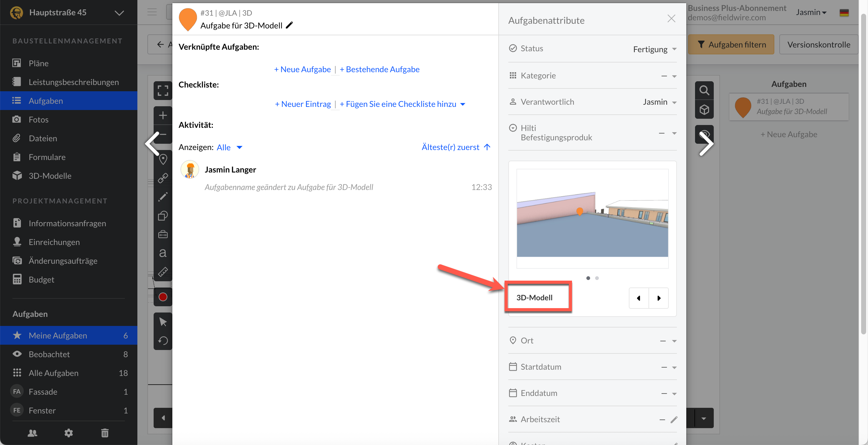
Task: Open 3D-Modelle in the sidebar
Action: (x=50, y=176)
